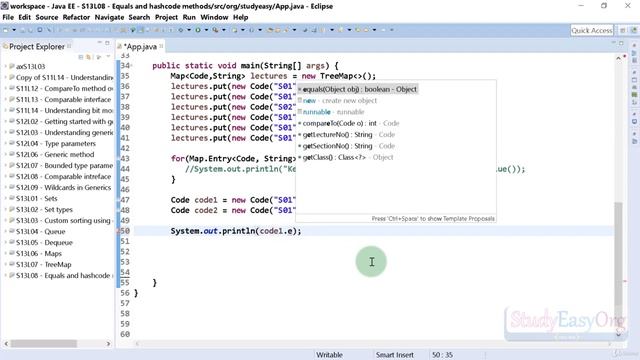Screen dimensions: 640x360
Task: Select the S13L04 - Queue project
Action: click(x=40, y=231)
